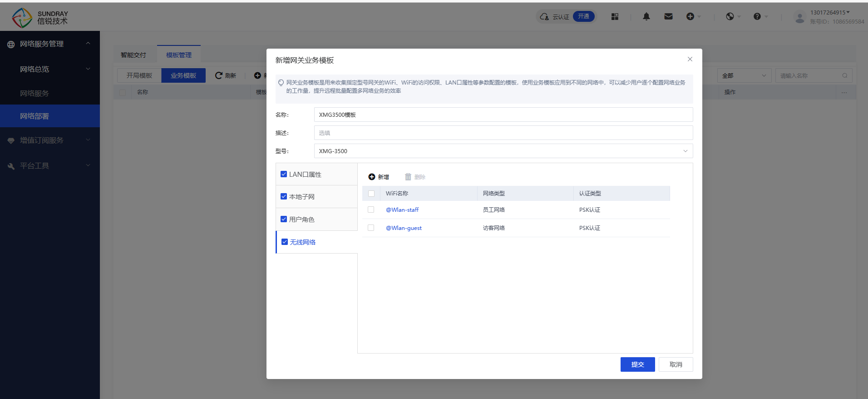Close the new gateway template dialog

point(690,59)
